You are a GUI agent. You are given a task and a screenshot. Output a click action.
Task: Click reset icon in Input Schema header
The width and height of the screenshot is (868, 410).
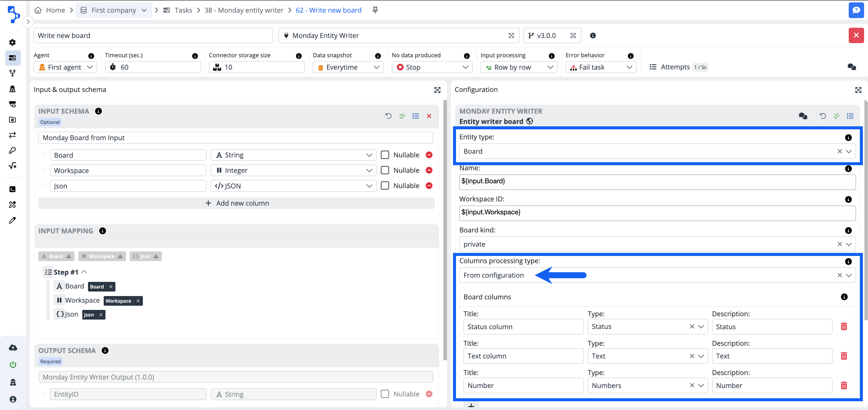tap(388, 116)
